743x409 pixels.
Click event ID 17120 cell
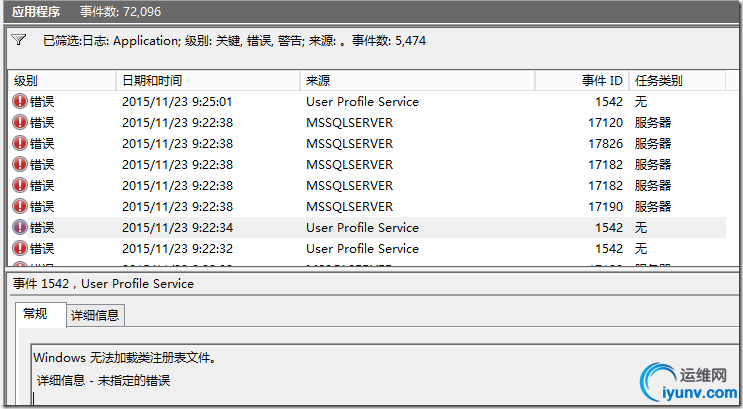point(605,122)
